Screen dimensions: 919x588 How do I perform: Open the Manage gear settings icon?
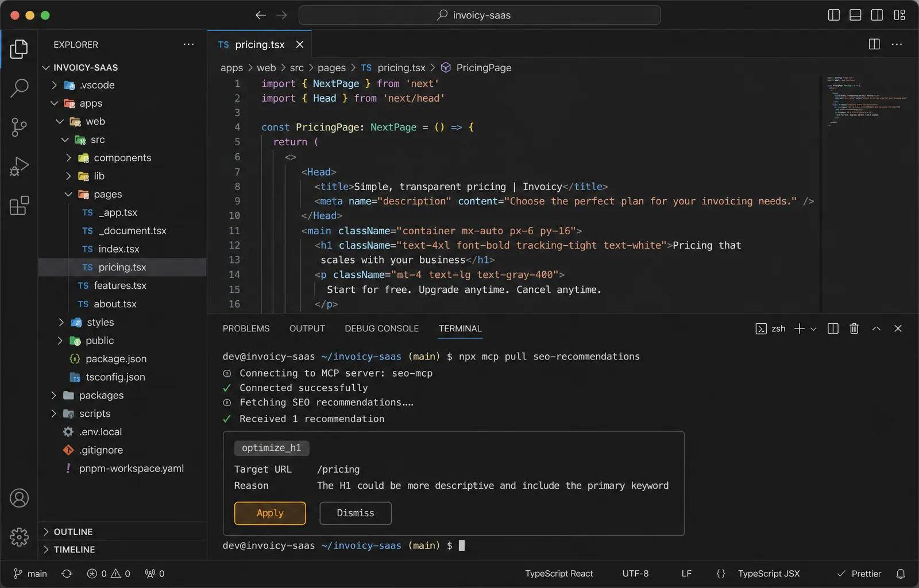[19, 537]
